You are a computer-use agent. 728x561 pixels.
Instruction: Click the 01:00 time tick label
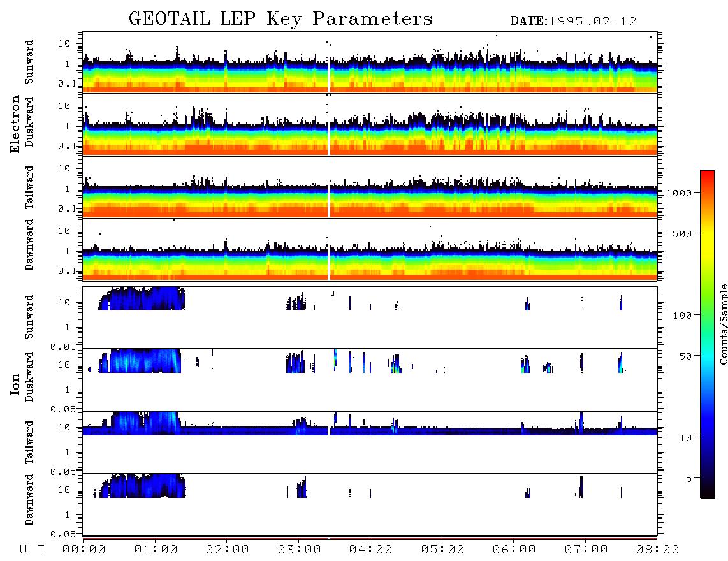coord(156,550)
